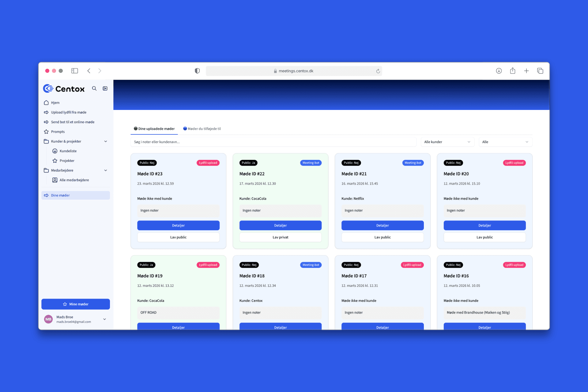Screen dimensions: 588x392
Task: Open Detaljer for Møde ID #20
Action: (x=484, y=225)
